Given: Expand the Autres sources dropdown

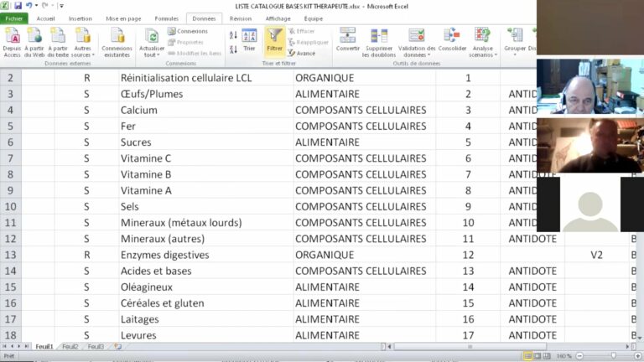Looking at the screenshot, I should pyautogui.click(x=82, y=55).
